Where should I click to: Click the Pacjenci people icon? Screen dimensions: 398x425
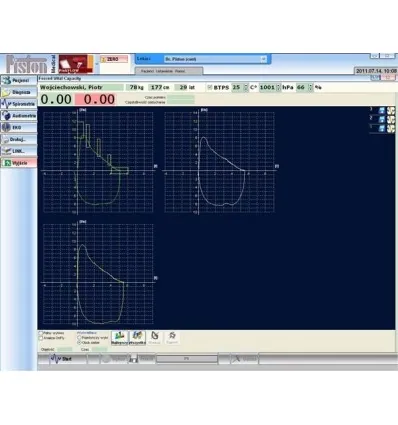[6, 81]
